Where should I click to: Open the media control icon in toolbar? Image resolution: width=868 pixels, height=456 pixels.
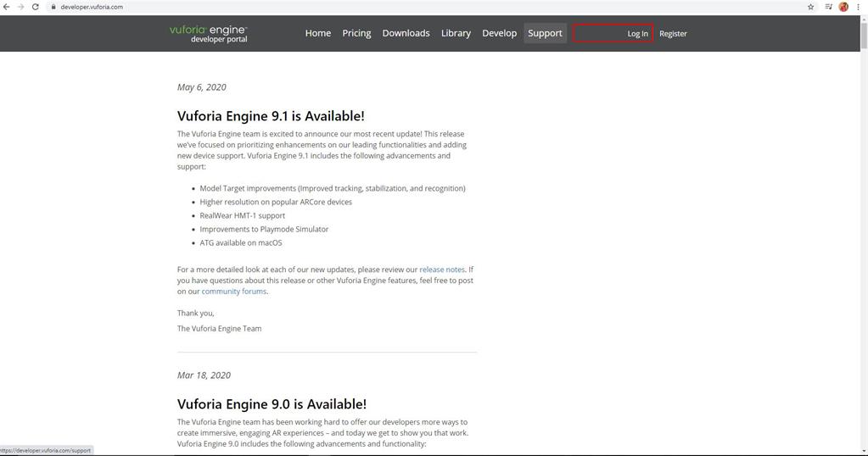click(x=828, y=7)
